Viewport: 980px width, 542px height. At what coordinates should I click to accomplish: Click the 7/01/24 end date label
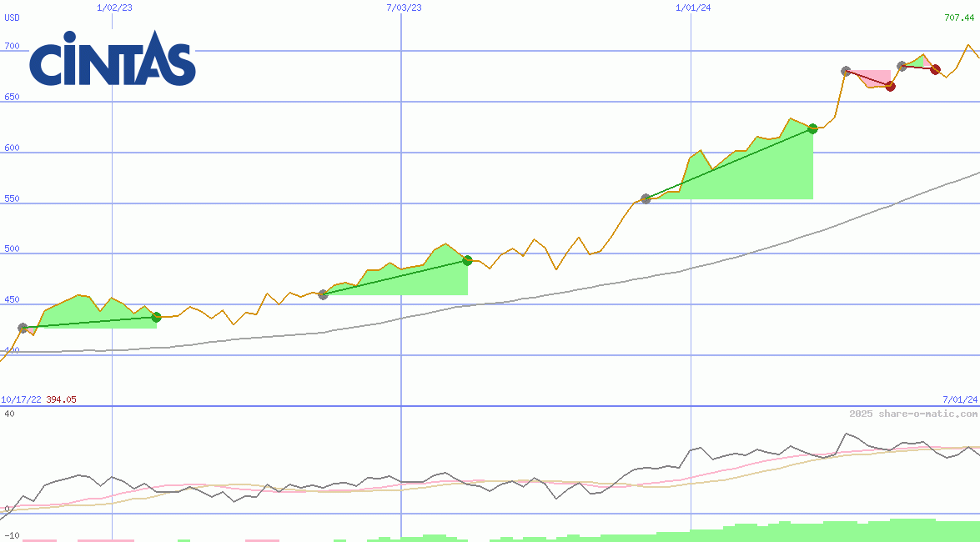point(960,399)
